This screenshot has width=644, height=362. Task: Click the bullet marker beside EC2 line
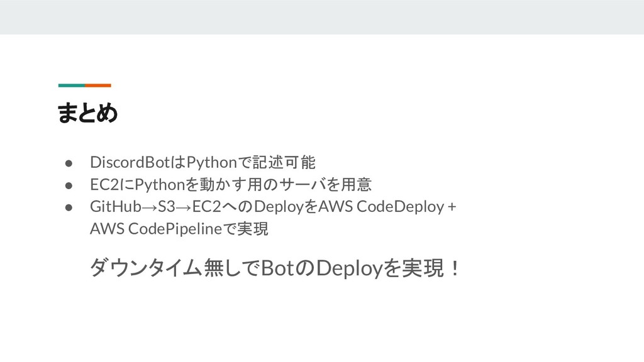coord(69,185)
